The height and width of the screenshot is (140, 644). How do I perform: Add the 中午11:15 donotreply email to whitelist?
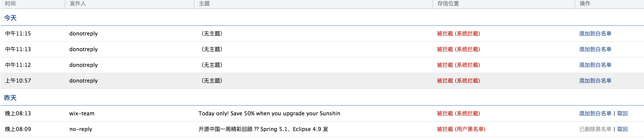pos(595,34)
